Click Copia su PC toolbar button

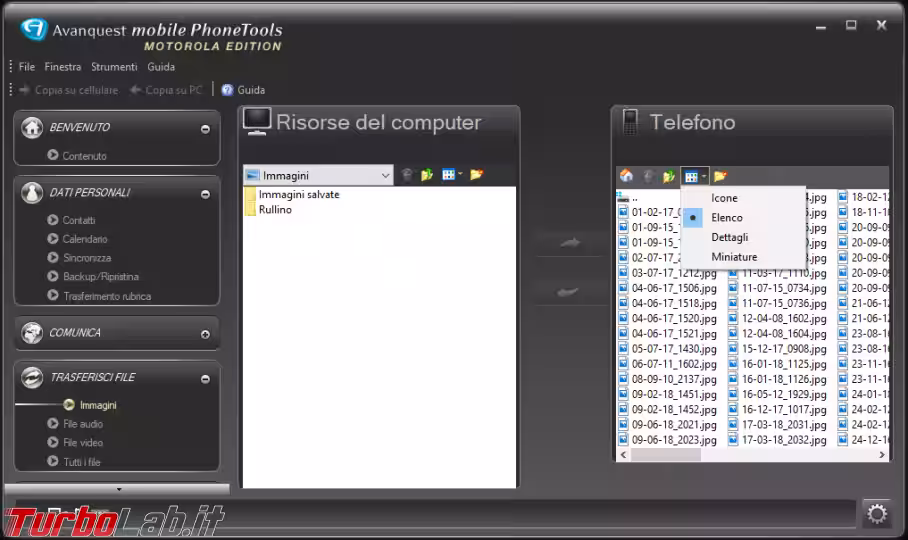tap(166, 90)
